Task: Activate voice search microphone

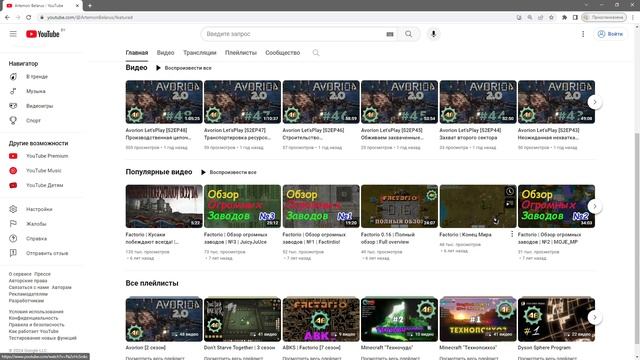Action: pyautogui.click(x=433, y=34)
